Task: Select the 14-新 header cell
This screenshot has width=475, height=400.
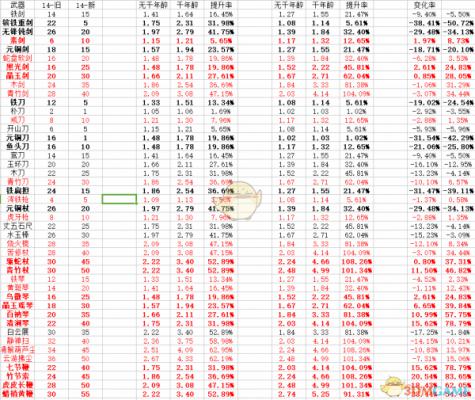Action: pos(85,5)
